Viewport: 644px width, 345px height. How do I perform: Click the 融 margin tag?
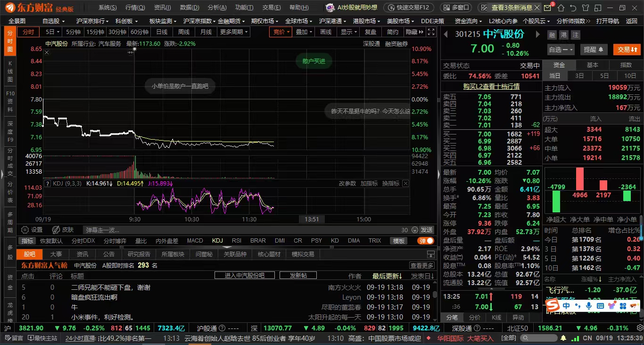552,35
